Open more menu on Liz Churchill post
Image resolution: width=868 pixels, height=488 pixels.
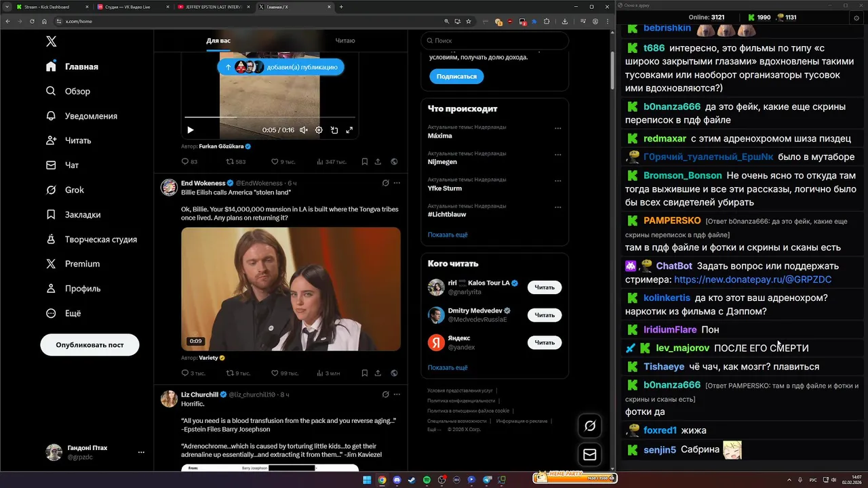click(397, 394)
